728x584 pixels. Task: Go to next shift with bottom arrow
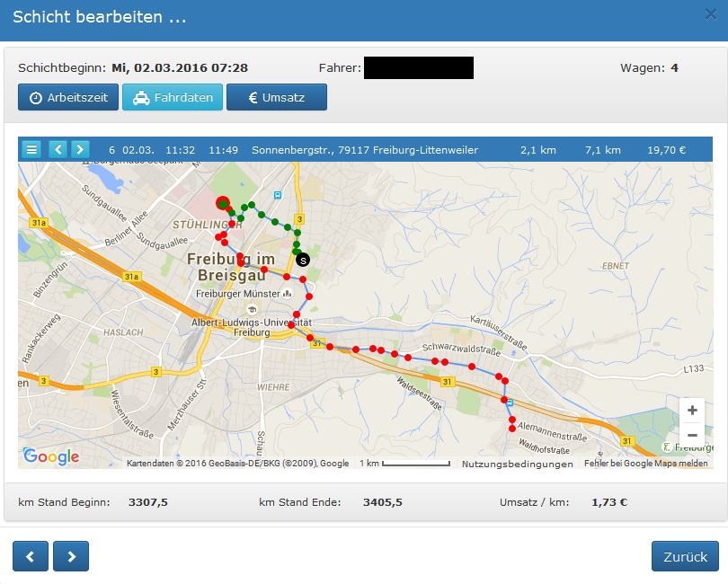pos(71,556)
